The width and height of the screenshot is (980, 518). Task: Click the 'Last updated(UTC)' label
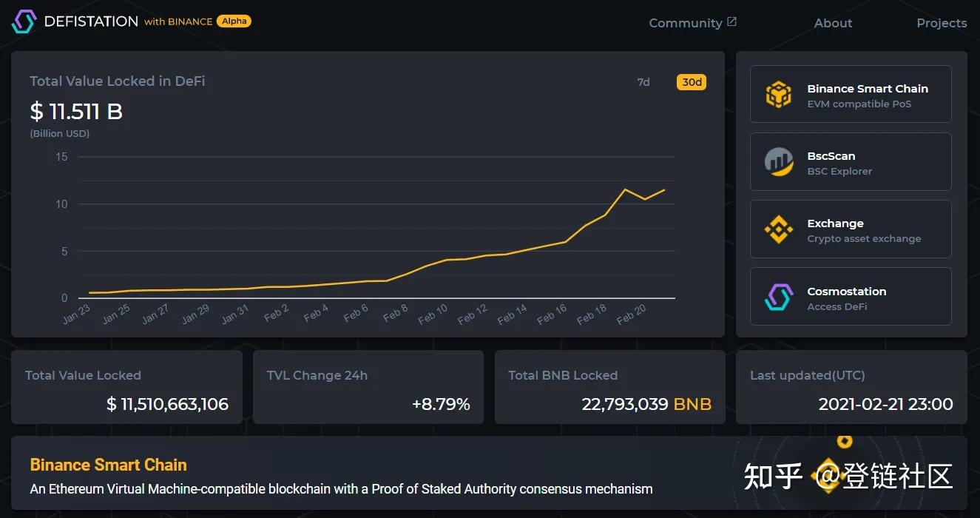[x=808, y=375]
